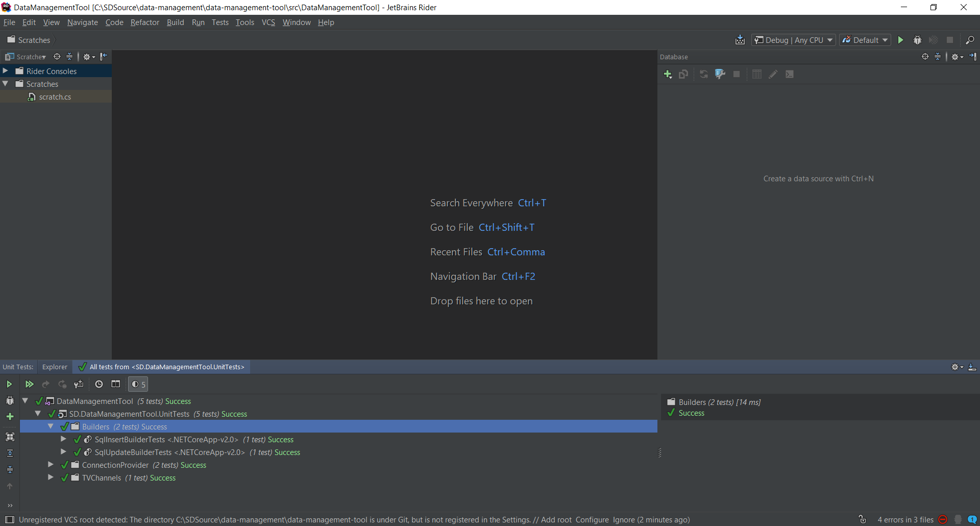Viewport: 980px width, 526px height.
Task: Open the Scratches view selector dropdown
Action: [x=26, y=57]
